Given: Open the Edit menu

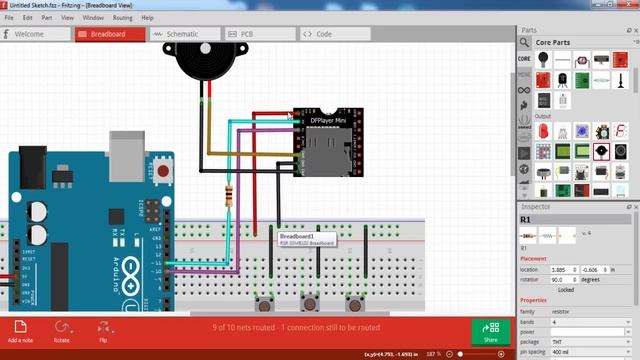Looking at the screenshot, I should tap(27, 18).
